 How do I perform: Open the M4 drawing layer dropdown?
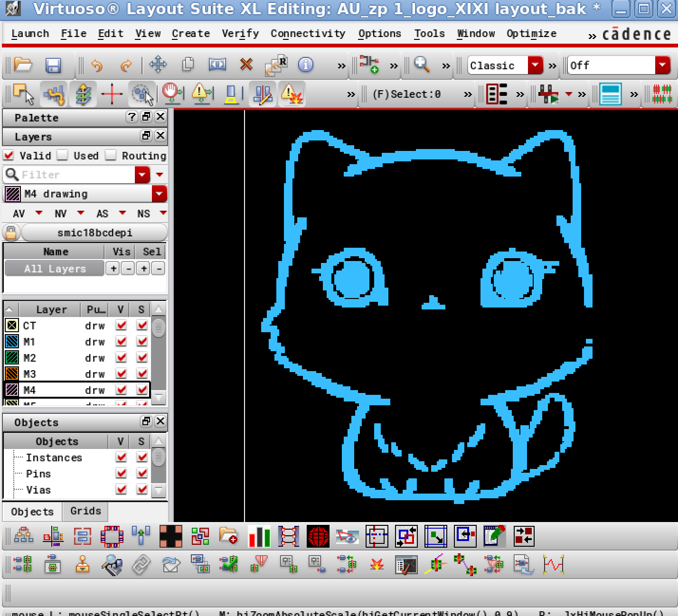[x=159, y=194]
